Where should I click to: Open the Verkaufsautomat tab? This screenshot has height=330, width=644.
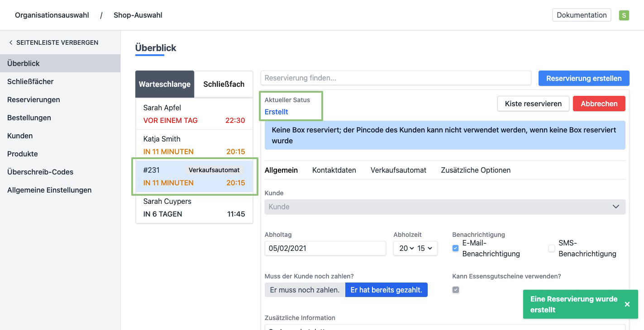[x=398, y=170]
